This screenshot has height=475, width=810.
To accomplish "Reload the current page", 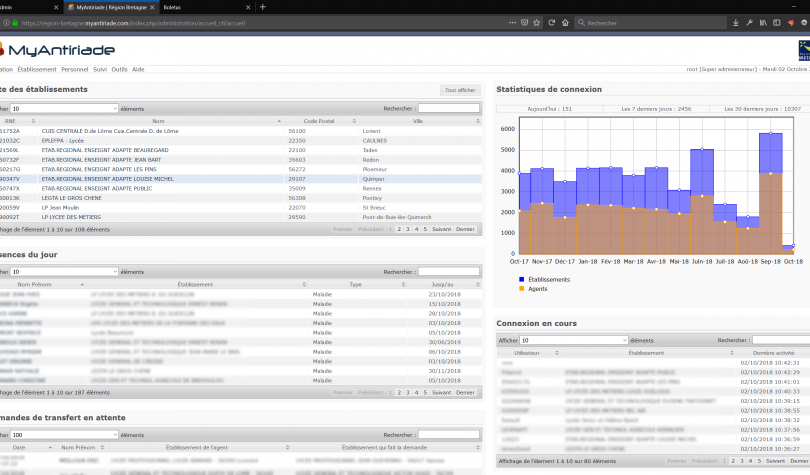I will [x=552, y=23].
